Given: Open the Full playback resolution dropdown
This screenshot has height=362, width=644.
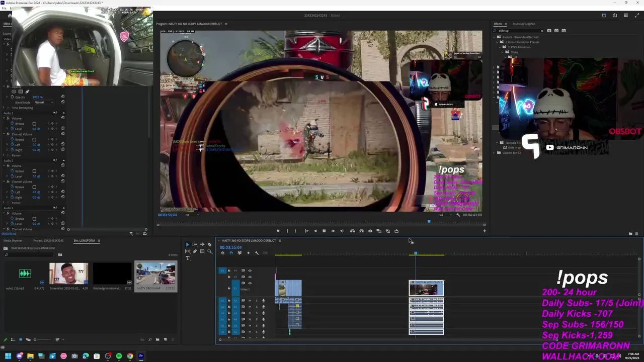Looking at the screenshot, I should pyautogui.click(x=445, y=215).
